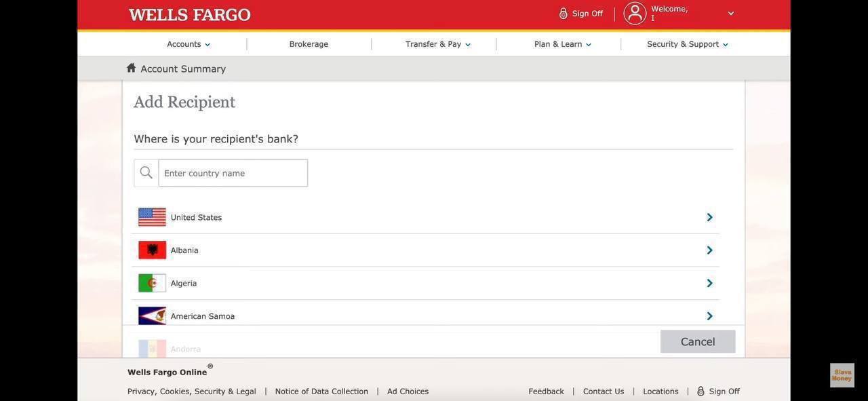868x401 pixels.
Task: Expand the Transfer & Pay menu
Action: [437, 44]
